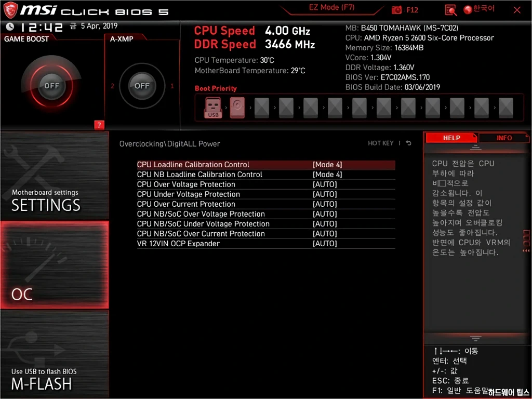
Task: Select A-XMP profile 1
Action: (x=172, y=86)
